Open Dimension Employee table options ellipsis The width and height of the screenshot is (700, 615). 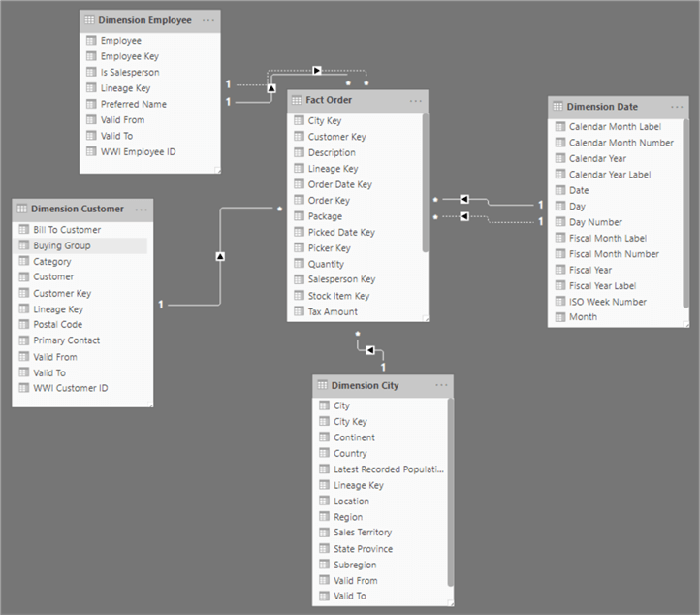click(208, 20)
